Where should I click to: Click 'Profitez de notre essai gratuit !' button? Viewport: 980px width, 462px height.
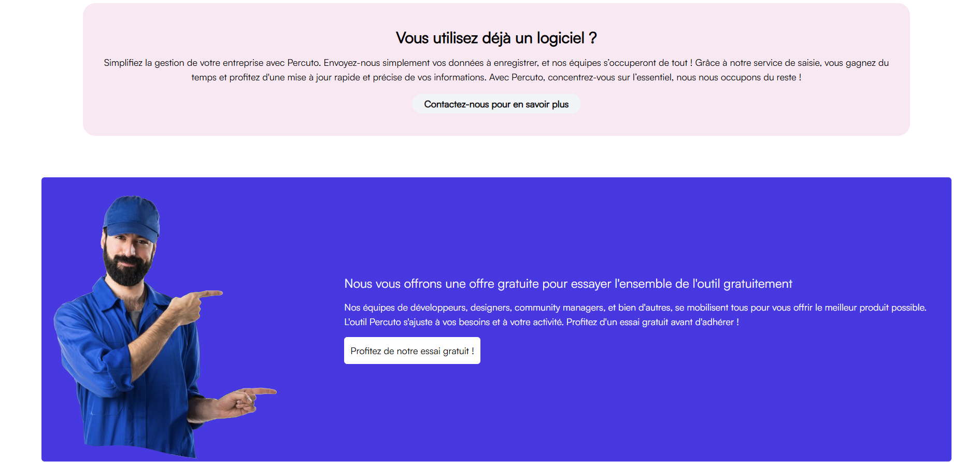412,351
